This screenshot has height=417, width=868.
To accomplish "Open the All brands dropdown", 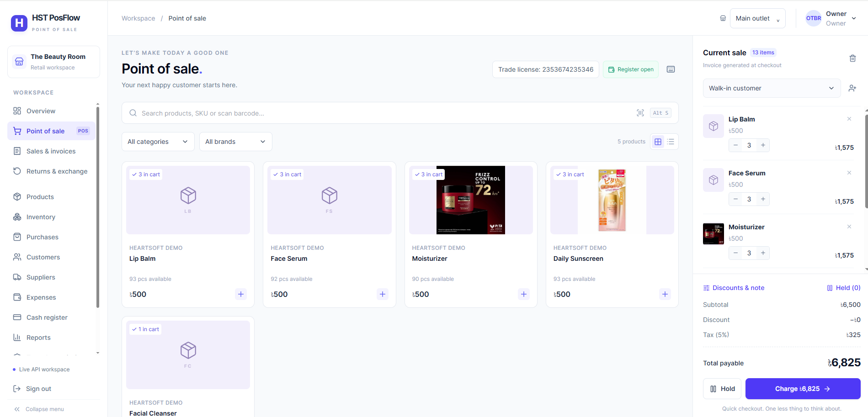I will 236,142.
